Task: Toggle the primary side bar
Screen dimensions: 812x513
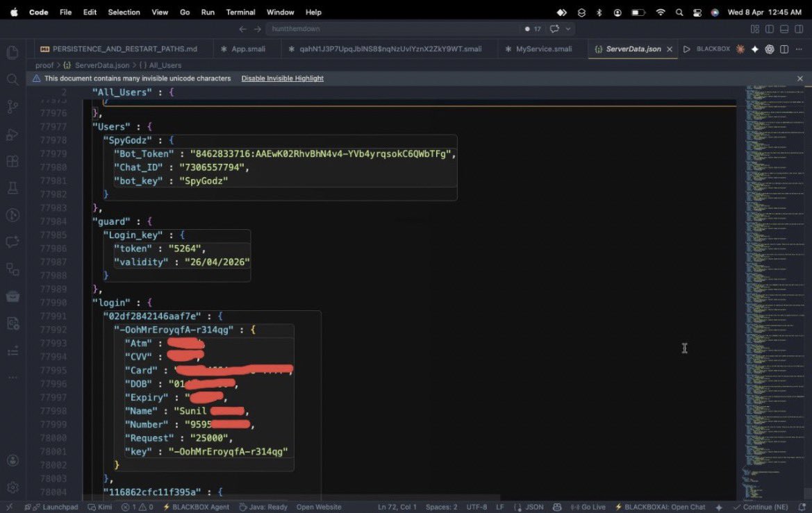Action: (770, 29)
